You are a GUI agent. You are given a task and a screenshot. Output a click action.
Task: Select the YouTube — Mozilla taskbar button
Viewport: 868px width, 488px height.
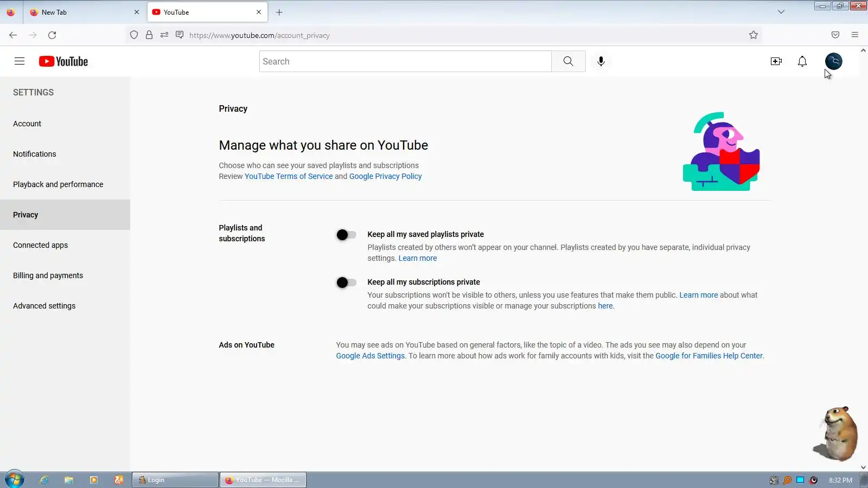263,480
